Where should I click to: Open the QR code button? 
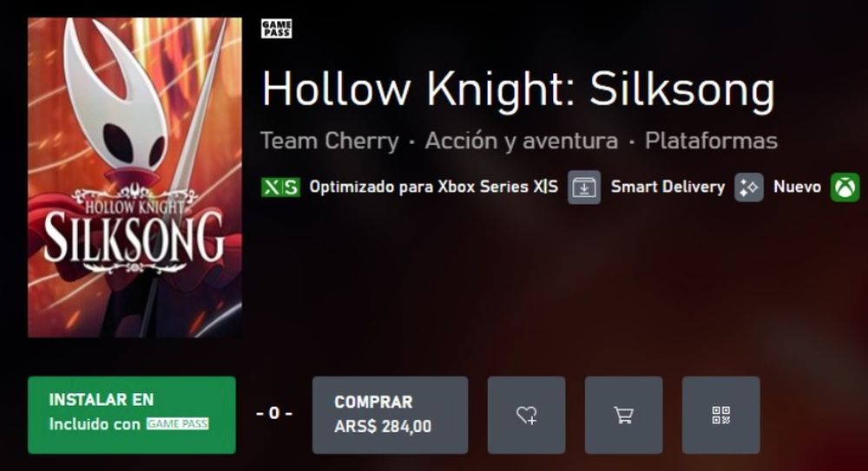pyautogui.click(x=720, y=415)
